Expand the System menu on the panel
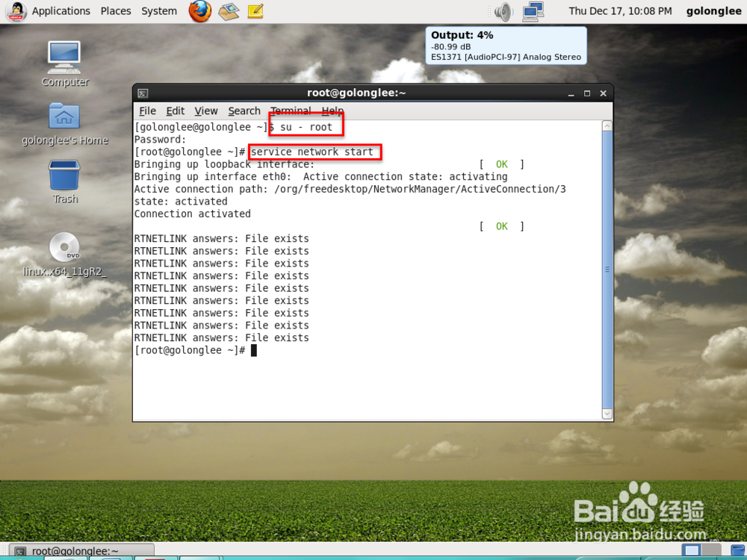Screen dimensions: 747x560 (158, 10)
